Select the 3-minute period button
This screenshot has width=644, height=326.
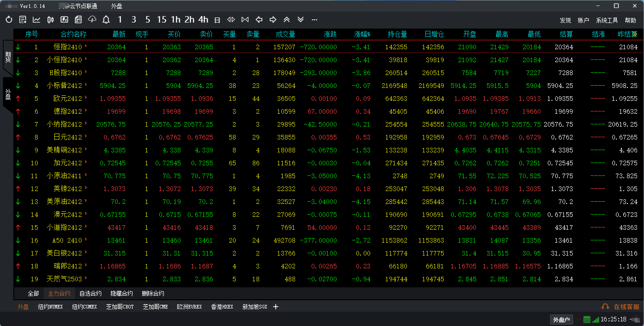click(133, 20)
